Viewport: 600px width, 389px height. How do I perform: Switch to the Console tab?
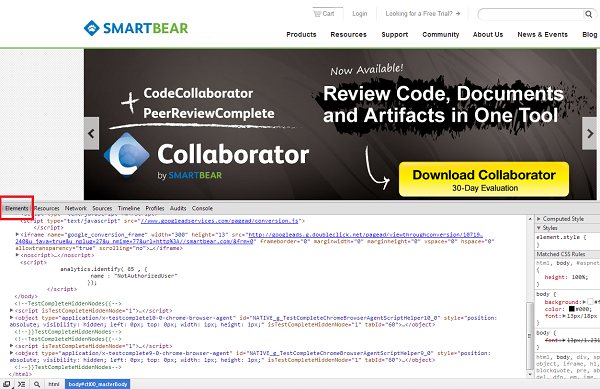pyautogui.click(x=202, y=208)
